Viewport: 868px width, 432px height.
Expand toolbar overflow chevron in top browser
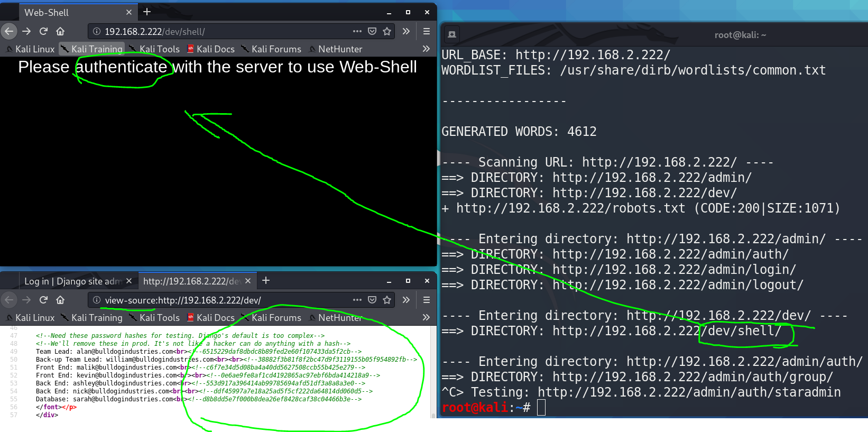pyautogui.click(x=406, y=31)
